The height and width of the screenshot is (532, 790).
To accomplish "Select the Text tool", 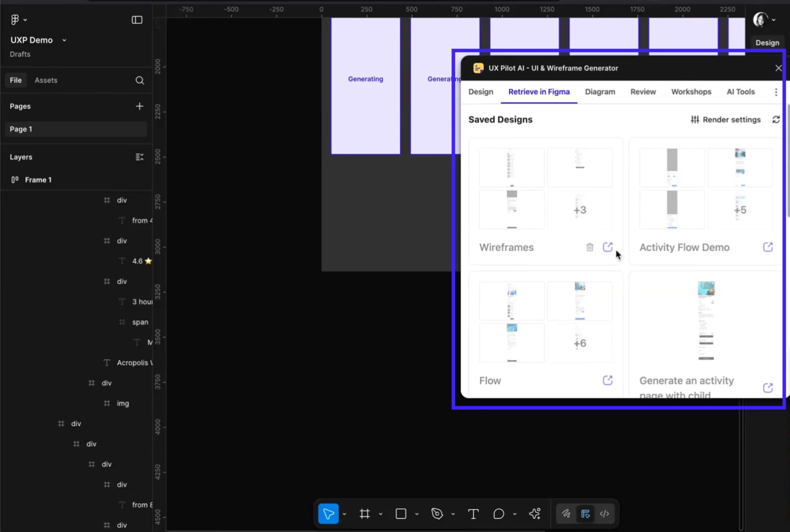I will coord(473,513).
